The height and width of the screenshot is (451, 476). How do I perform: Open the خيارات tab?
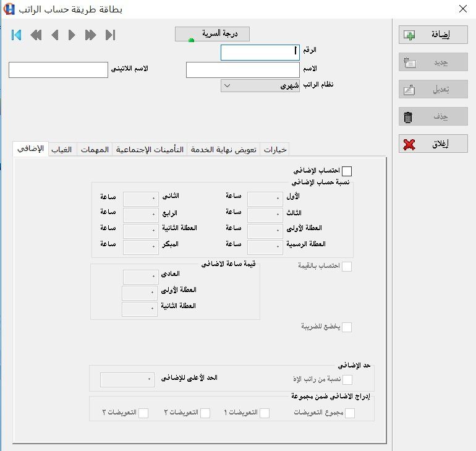pyautogui.click(x=275, y=150)
